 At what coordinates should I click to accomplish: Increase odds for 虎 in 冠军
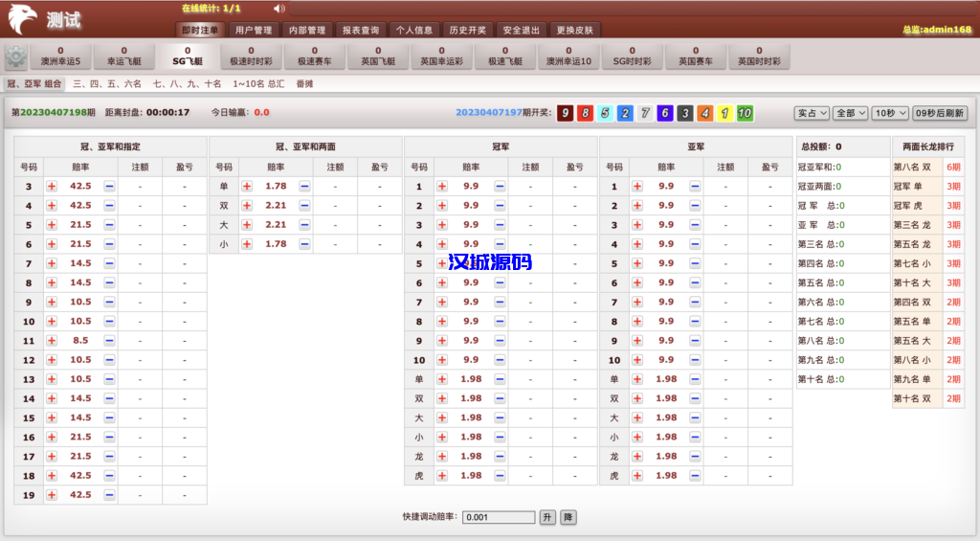coord(442,476)
